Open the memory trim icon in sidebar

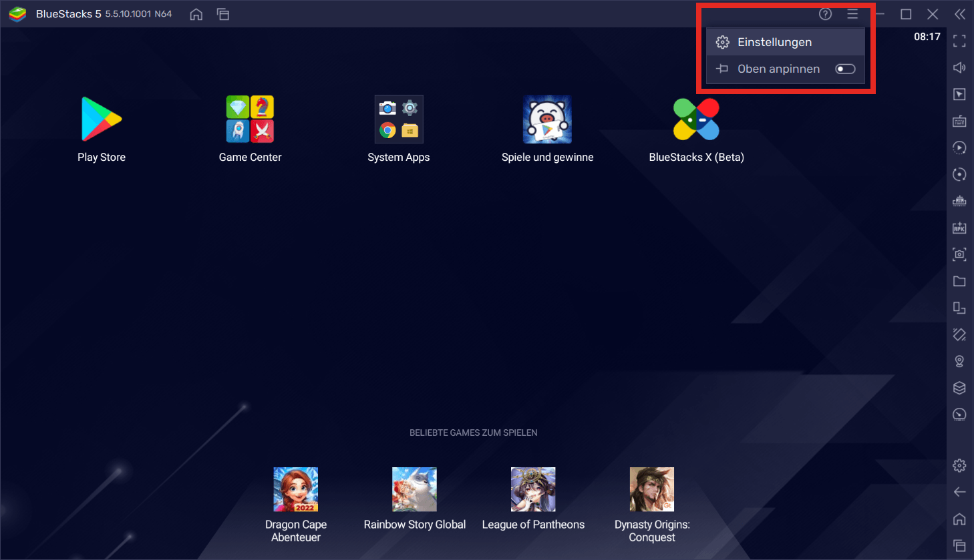pyautogui.click(x=959, y=201)
